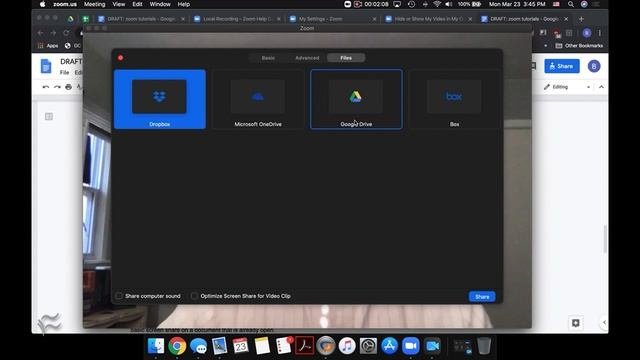Open Zoom app from the Dock
Viewport: 640px width, 360px height.
411,346
